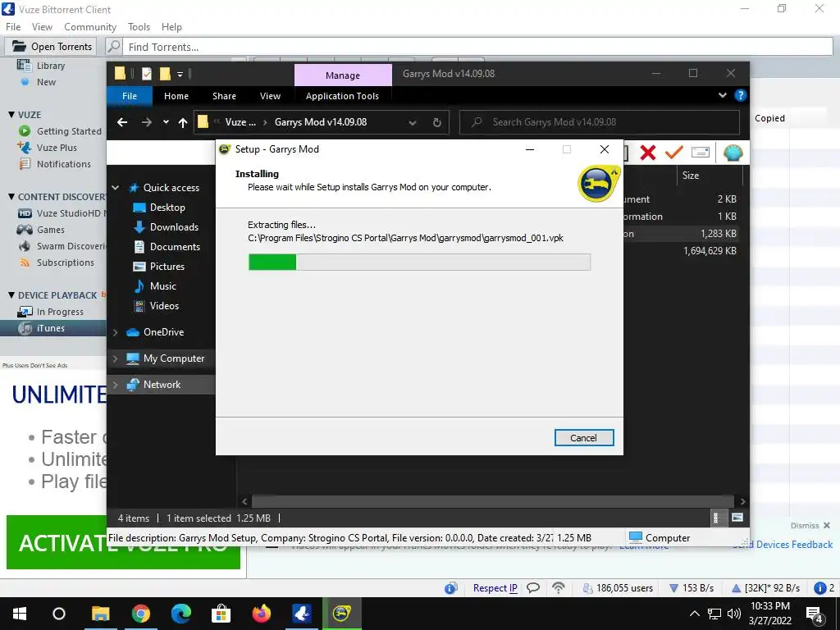Expand the Network tree node
This screenshot has width=840, height=630.
pos(115,385)
